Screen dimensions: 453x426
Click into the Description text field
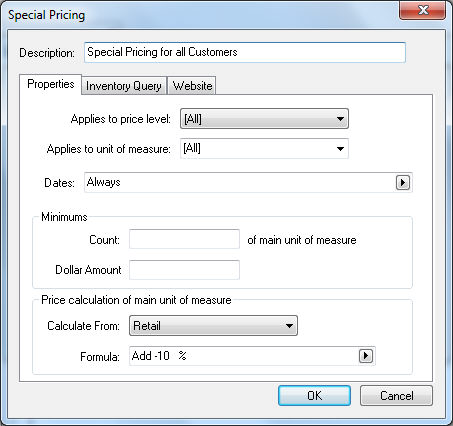[x=245, y=52]
